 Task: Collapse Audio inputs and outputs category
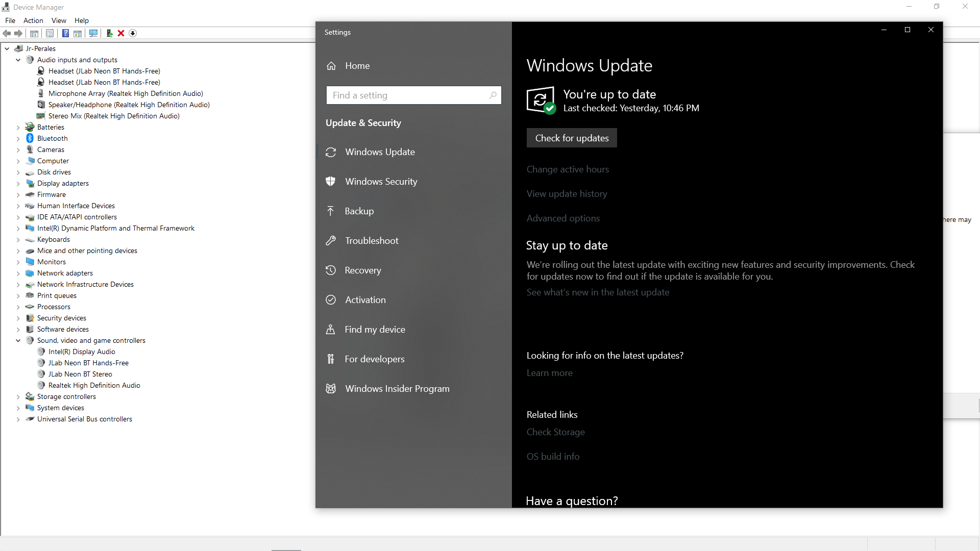[x=18, y=60]
